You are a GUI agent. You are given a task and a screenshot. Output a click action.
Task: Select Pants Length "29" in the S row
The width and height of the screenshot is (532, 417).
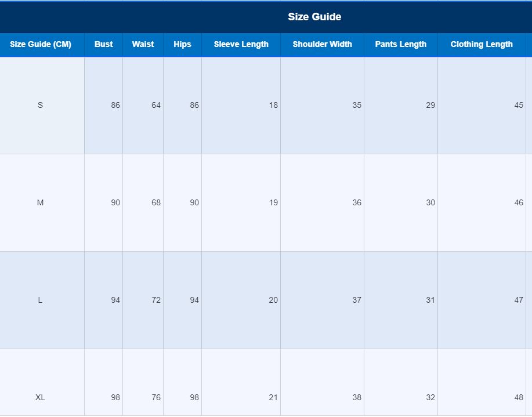(x=430, y=105)
